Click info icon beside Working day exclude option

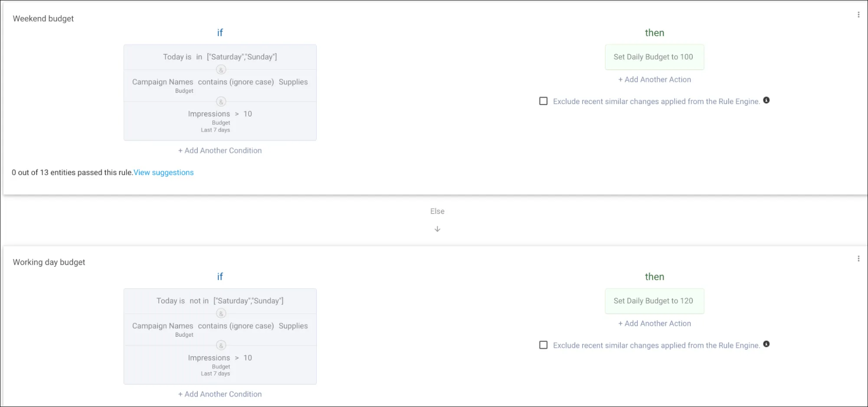[x=766, y=344]
